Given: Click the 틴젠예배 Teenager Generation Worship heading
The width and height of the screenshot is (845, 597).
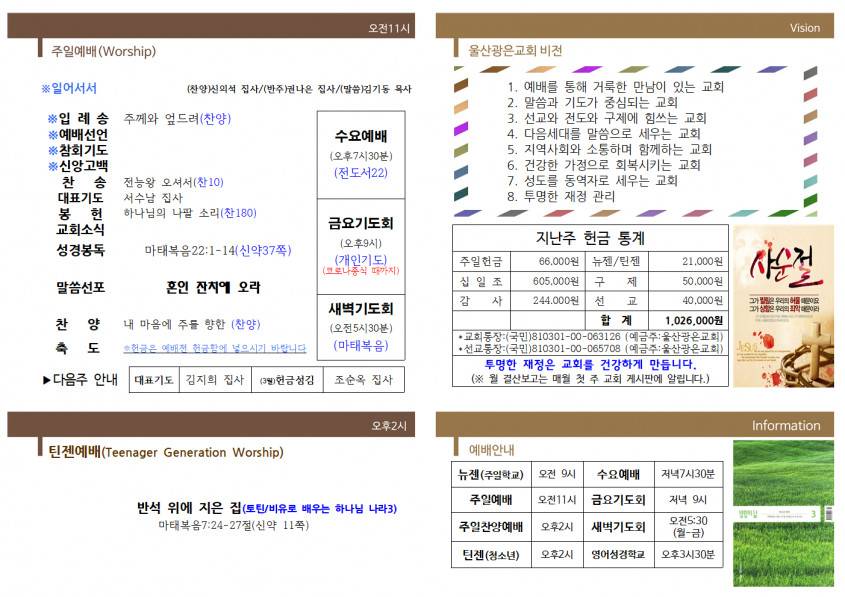Looking at the screenshot, I should click(x=166, y=452).
